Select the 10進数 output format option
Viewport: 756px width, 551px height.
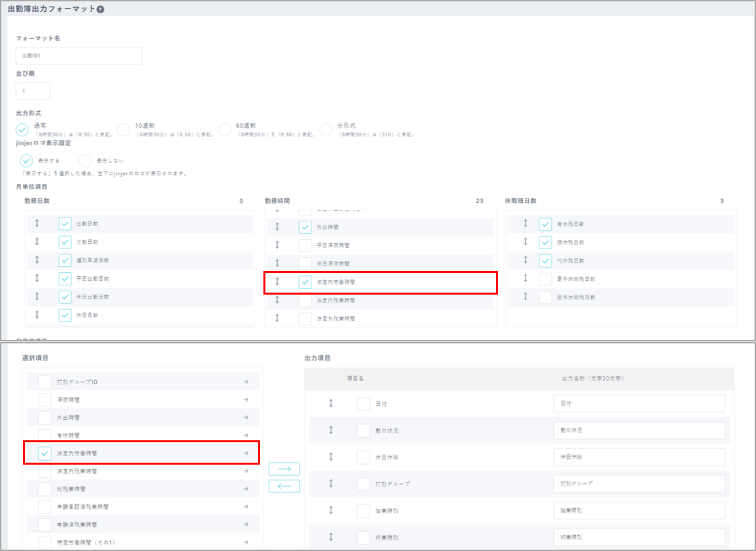(124, 129)
